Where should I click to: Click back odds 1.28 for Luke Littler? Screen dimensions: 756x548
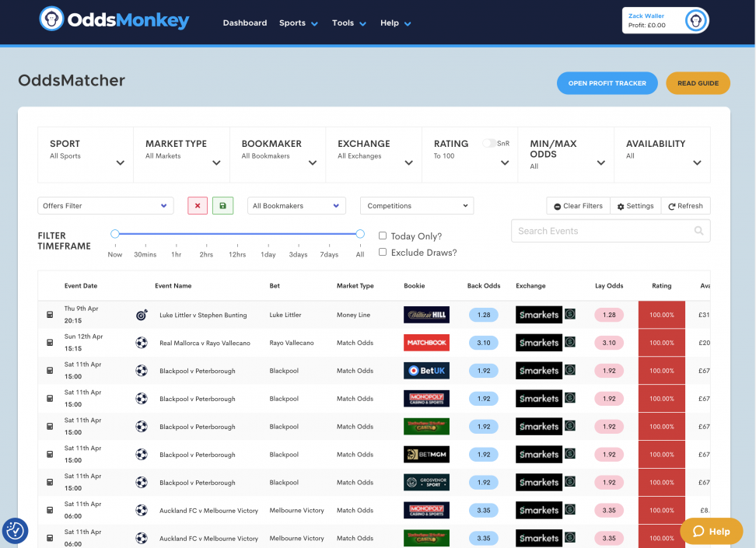[484, 315]
